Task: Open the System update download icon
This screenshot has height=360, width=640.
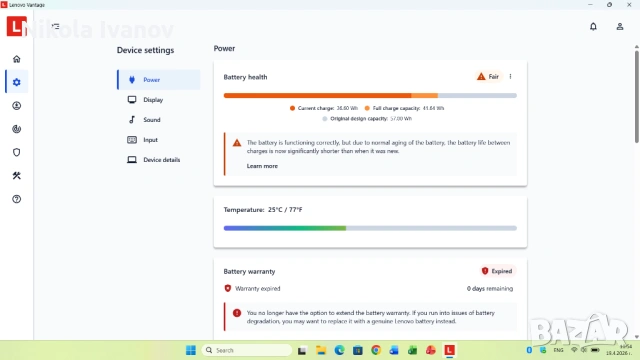Action: (x=17, y=106)
